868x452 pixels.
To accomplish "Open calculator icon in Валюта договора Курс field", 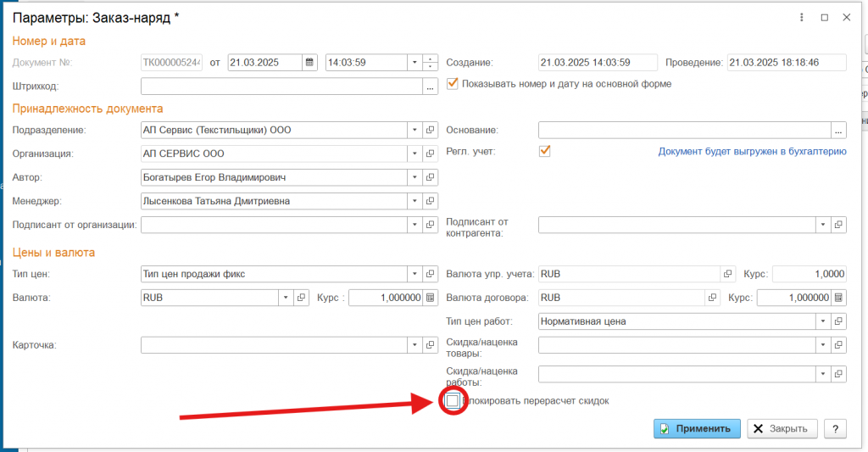I will click(x=838, y=298).
